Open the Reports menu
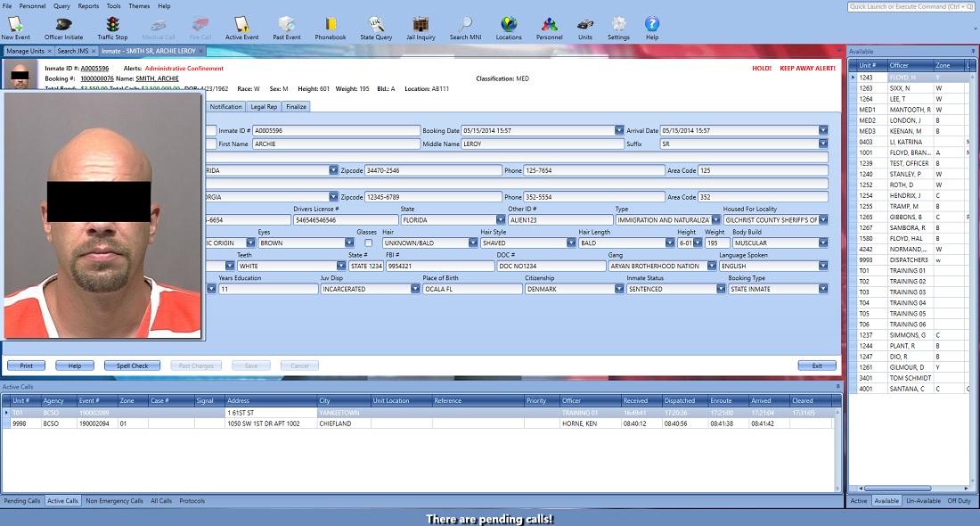 (88, 6)
